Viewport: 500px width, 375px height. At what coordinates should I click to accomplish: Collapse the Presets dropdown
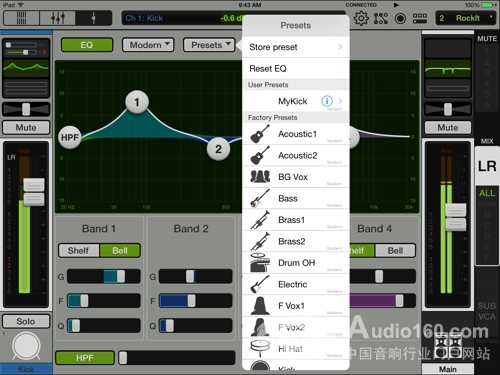pos(209,45)
